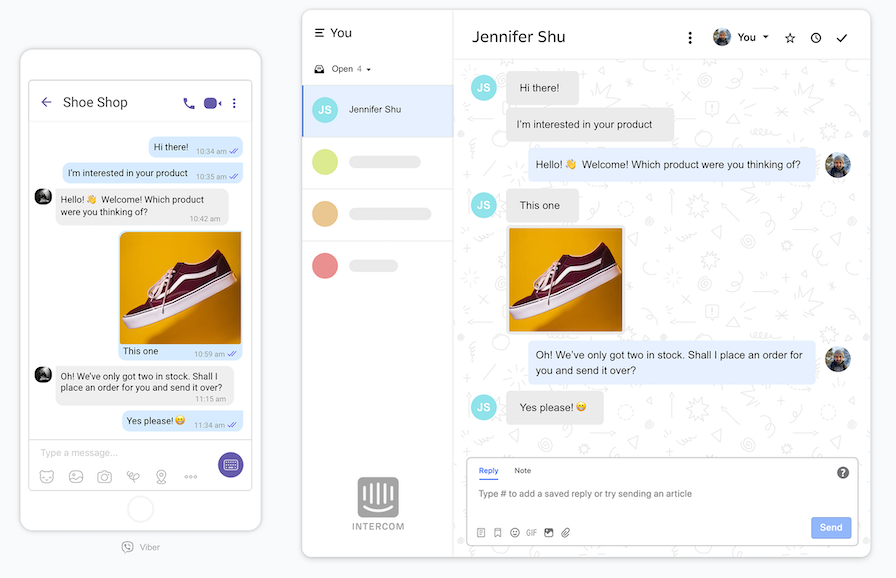The image size is (896, 578).
Task: Share a location from the Viber composer
Action: 161,477
